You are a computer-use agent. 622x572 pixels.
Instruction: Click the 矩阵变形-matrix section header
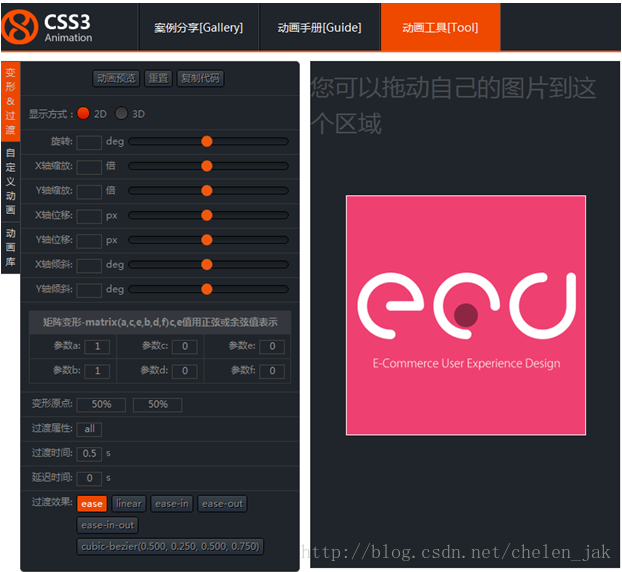coord(160,322)
